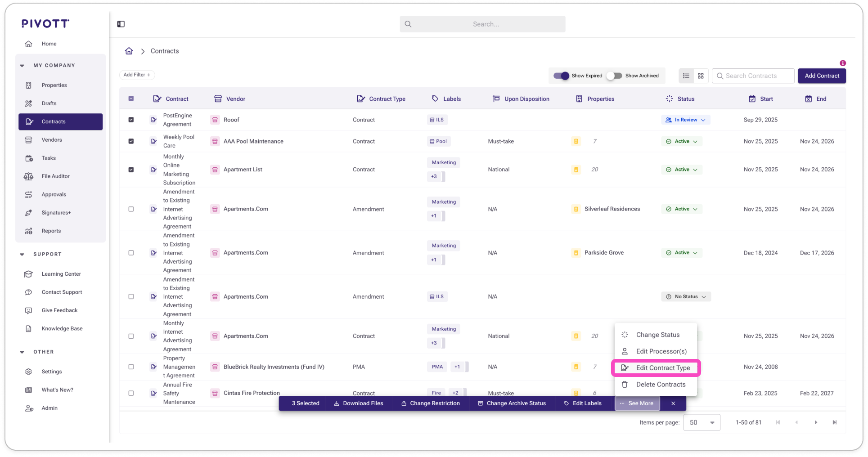Image resolution: width=868 pixels, height=457 pixels.
Task: Click vendor icon beside Cintas Fire Protection
Action: point(215,393)
